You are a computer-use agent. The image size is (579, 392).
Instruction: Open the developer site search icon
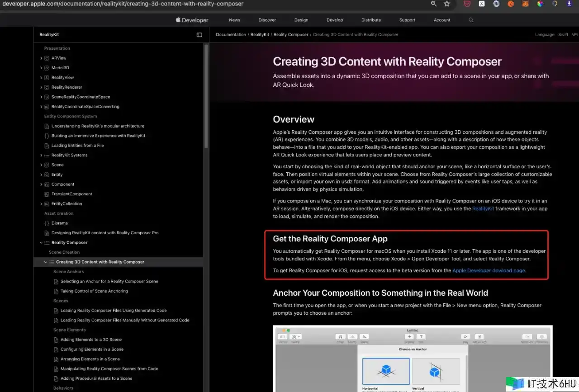pyautogui.click(x=471, y=20)
